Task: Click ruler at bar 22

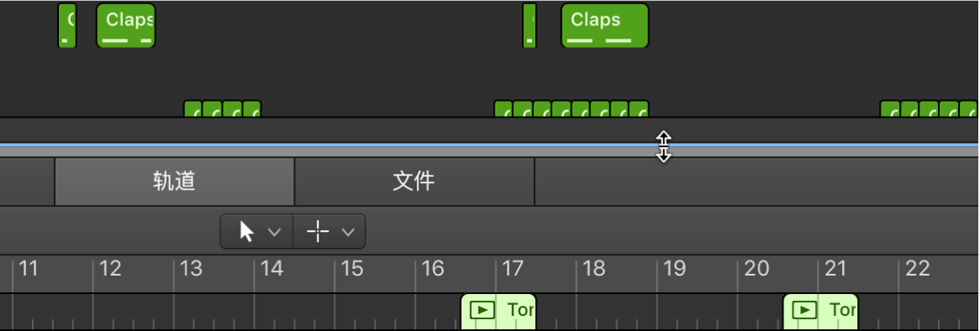Action: [917, 269]
